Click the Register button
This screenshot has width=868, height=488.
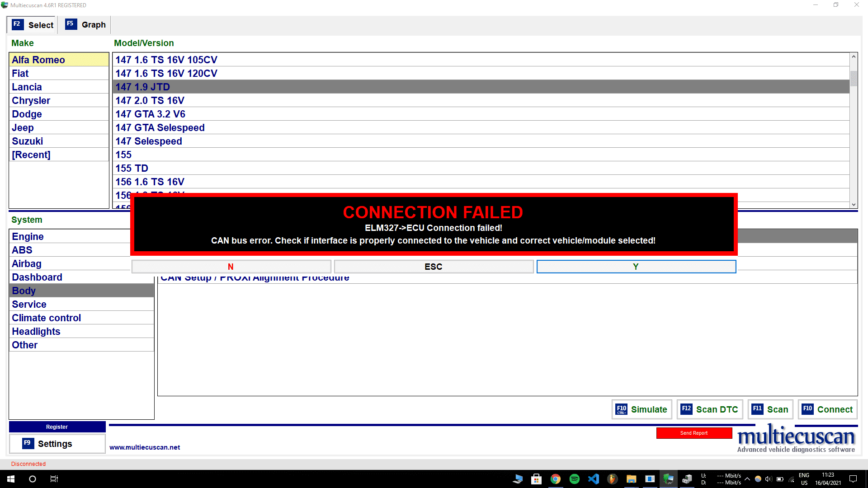coord(57,427)
